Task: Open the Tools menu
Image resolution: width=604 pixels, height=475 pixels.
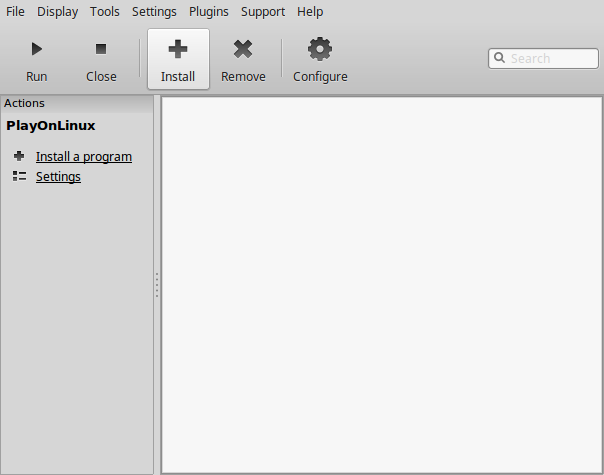Action: [x=105, y=12]
